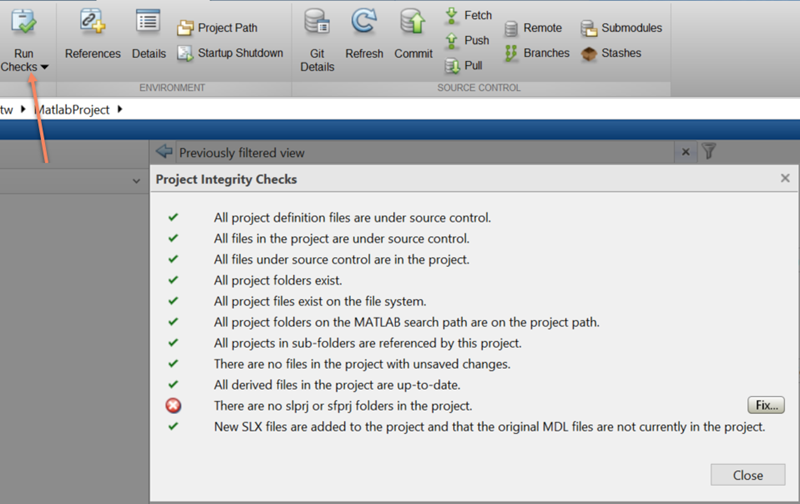Click the filter funnel icon
This screenshot has height=504, width=800.
(709, 152)
